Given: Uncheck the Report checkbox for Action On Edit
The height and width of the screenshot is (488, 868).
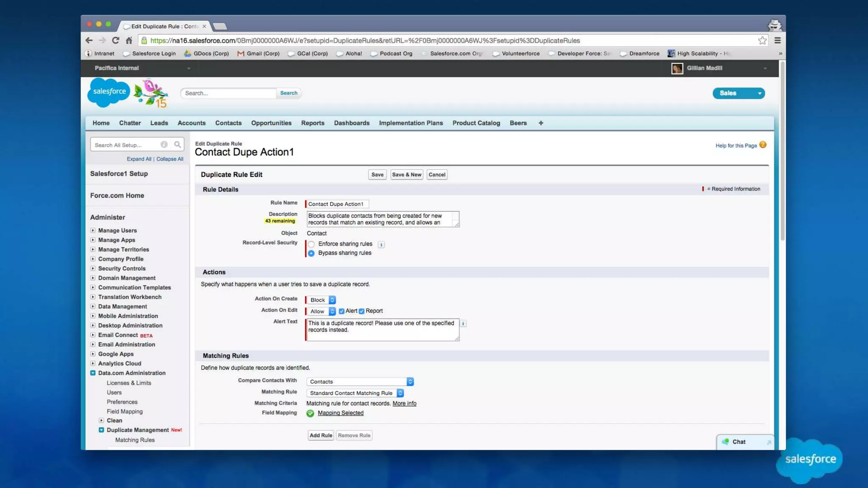Looking at the screenshot, I should (362, 311).
